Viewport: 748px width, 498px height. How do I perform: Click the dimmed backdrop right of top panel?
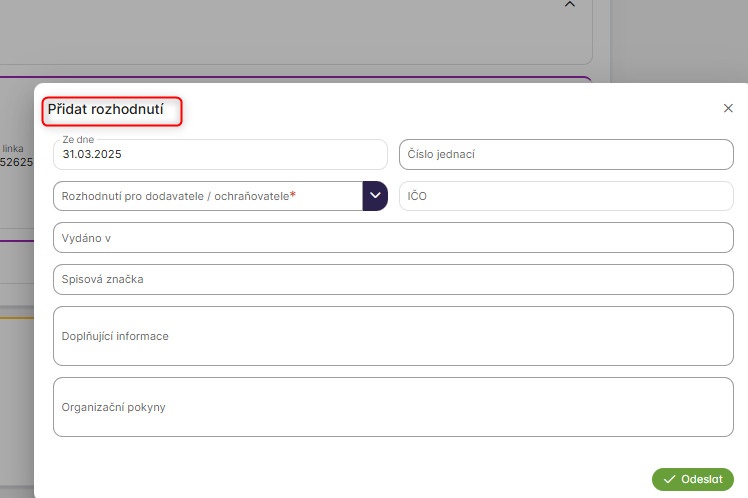[x=680, y=40]
